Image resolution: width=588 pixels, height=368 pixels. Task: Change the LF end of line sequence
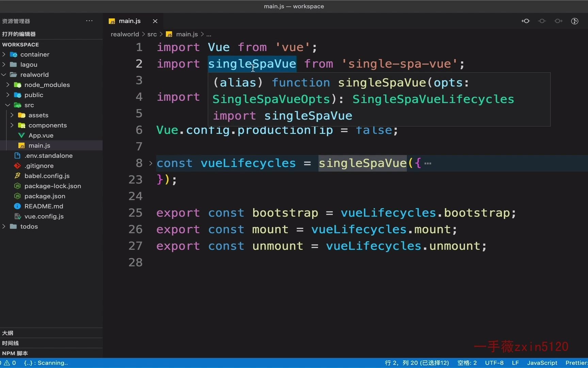click(515, 363)
